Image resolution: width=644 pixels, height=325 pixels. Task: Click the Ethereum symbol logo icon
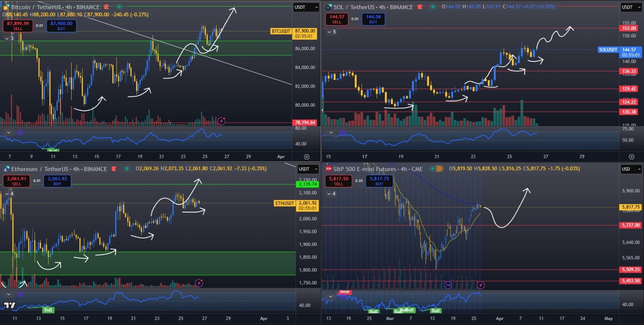point(7,169)
